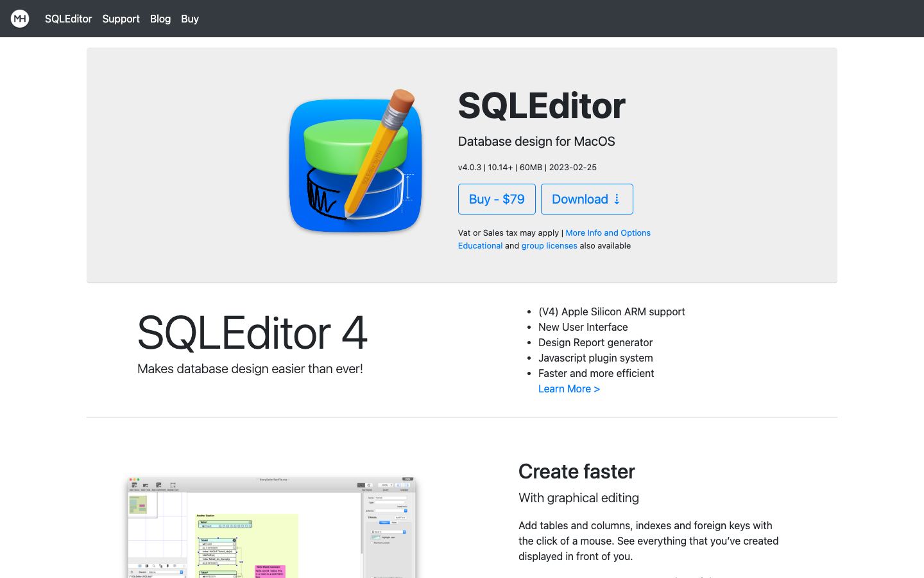Click Makes database design easier than ever! tagline
The image size is (924, 578).
pyautogui.click(x=250, y=369)
